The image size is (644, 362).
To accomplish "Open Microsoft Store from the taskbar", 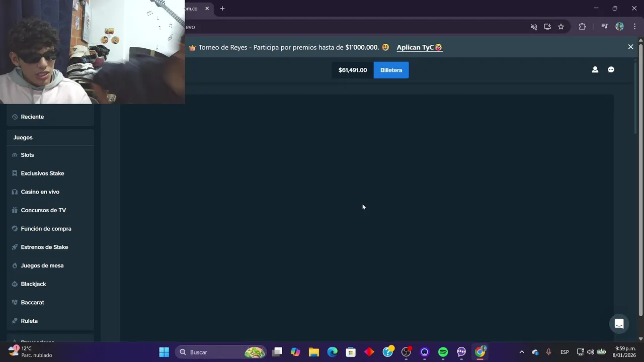I will pyautogui.click(x=351, y=352).
